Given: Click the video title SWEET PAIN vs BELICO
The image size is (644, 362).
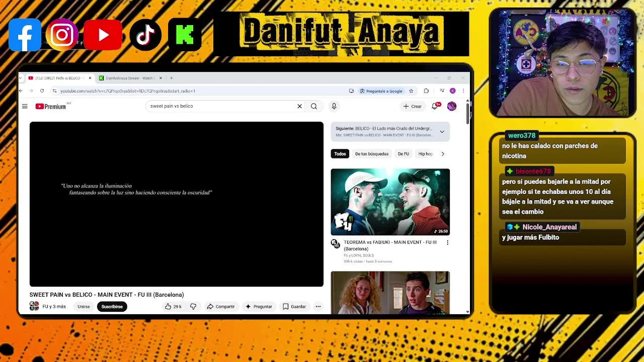Looking at the screenshot, I should point(107,295).
